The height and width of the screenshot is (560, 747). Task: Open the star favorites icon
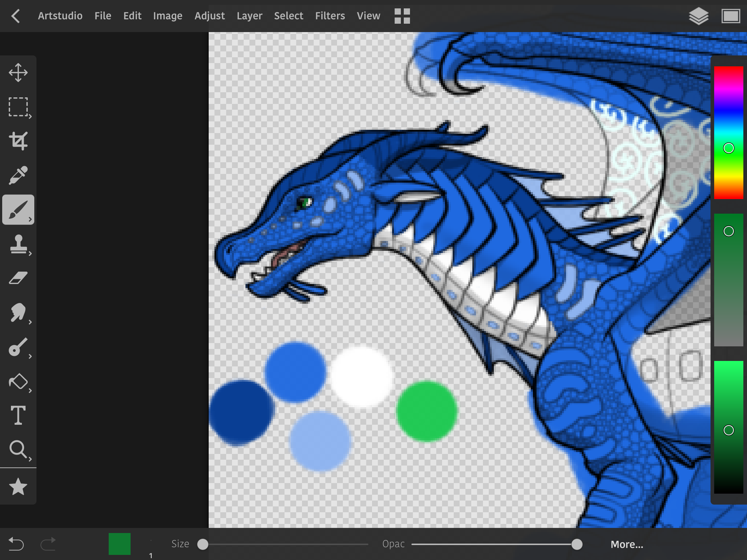point(18,487)
